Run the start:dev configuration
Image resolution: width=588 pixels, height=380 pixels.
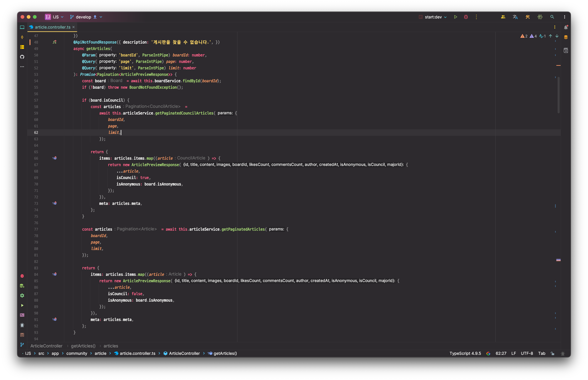(x=455, y=17)
